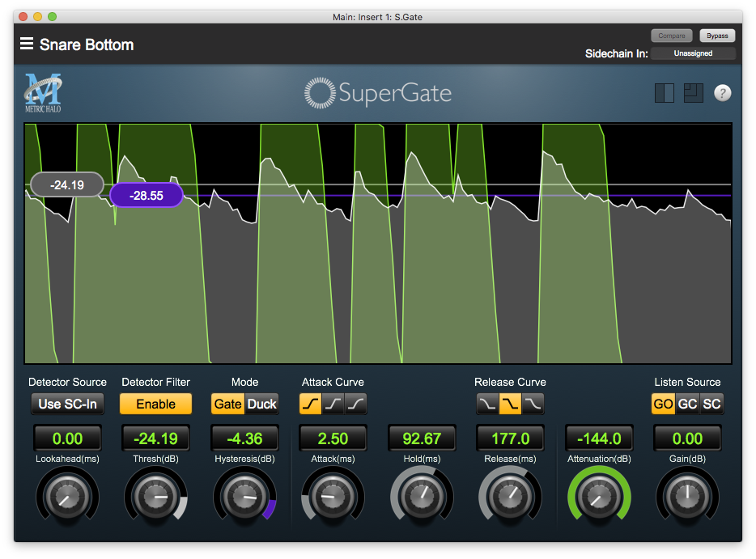Select the first attack curve shape
Screen dimensions: 756x559
tap(311, 404)
